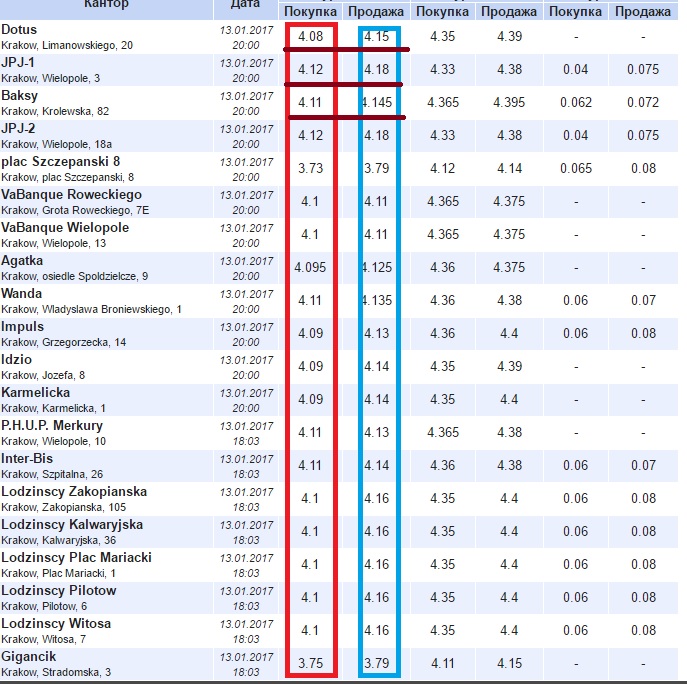
Task: Open Lodzinscy Plac Mariacki office name
Action: (x=76, y=558)
